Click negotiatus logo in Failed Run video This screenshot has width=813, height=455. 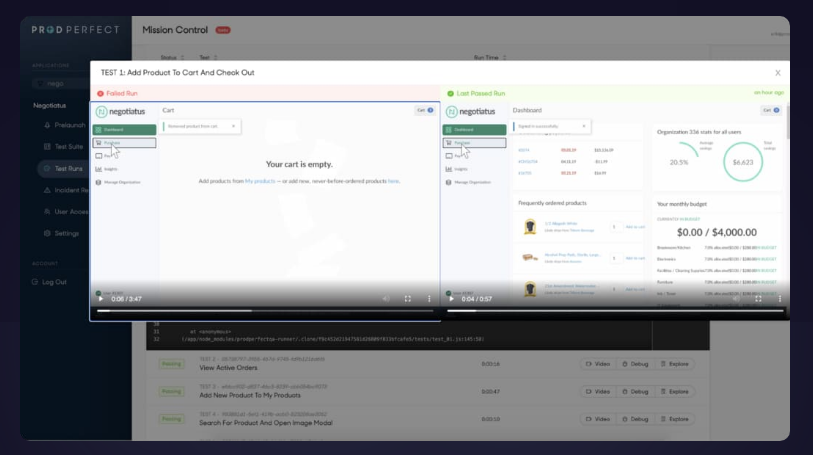(120, 111)
